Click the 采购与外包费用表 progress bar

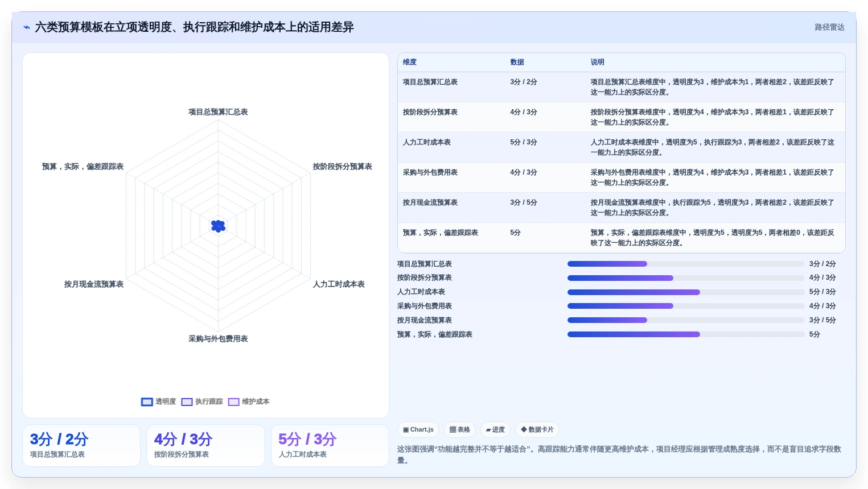(x=686, y=306)
